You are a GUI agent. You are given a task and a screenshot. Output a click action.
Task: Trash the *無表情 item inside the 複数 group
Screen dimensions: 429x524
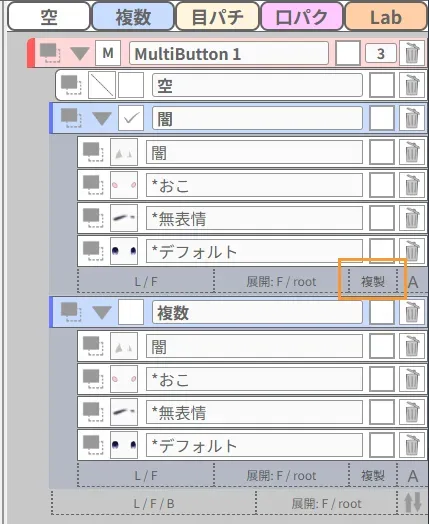click(412, 412)
